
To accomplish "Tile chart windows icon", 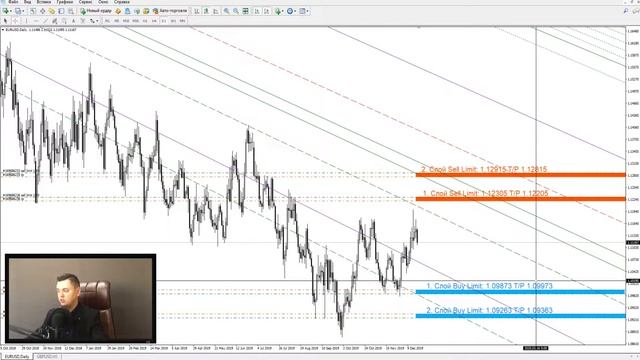I will [x=245, y=11].
